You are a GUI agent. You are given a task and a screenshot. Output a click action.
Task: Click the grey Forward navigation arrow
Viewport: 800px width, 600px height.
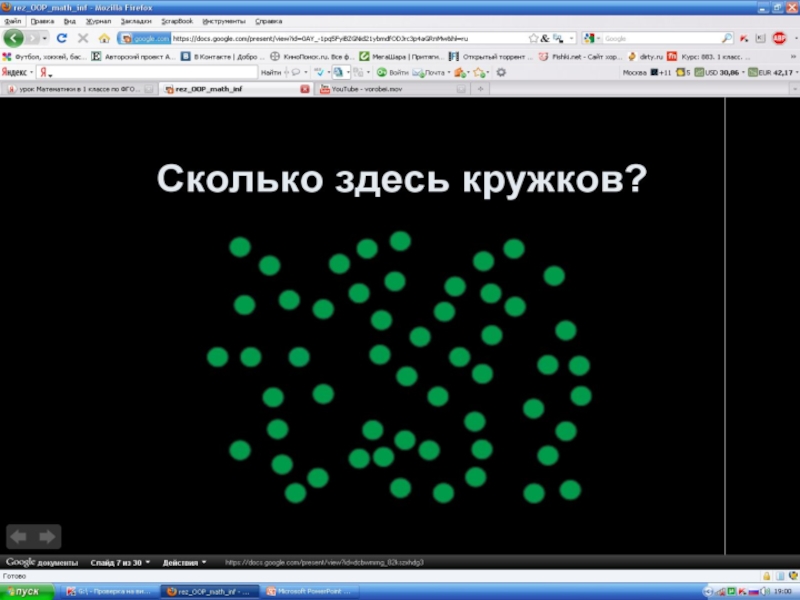pos(33,38)
